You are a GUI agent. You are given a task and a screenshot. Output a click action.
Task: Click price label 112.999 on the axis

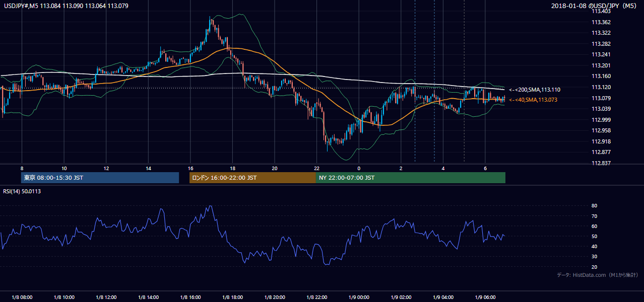(x=601, y=120)
